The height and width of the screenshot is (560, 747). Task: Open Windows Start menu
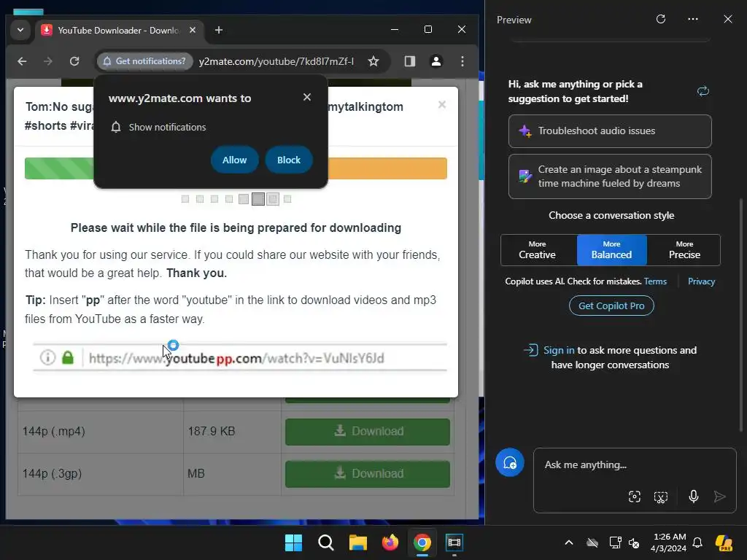click(293, 542)
